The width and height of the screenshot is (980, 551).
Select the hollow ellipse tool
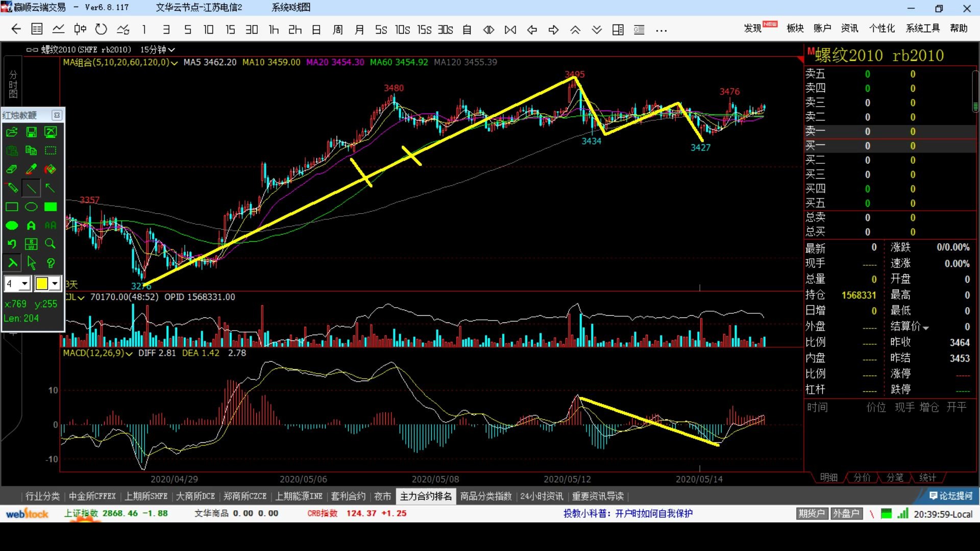click(x=31, y=207)
